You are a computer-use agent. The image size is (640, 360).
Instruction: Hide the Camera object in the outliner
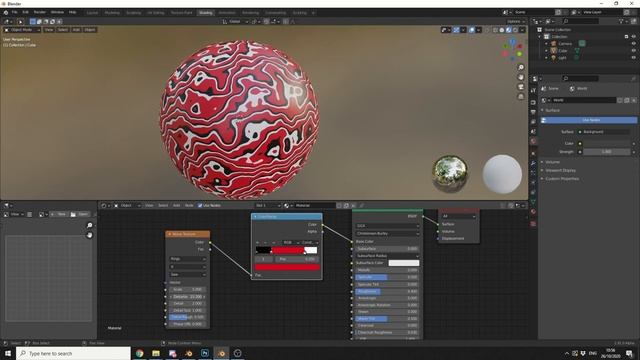tap(634, 44)
